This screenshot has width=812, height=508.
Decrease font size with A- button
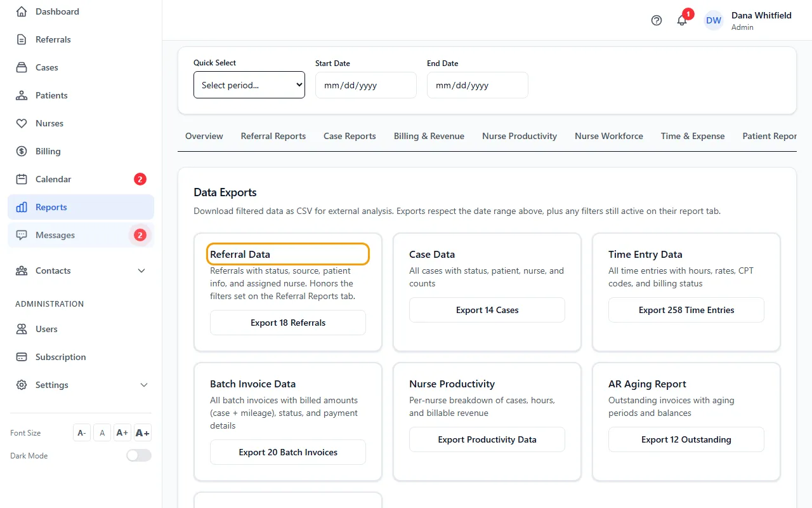pos(82,432)
